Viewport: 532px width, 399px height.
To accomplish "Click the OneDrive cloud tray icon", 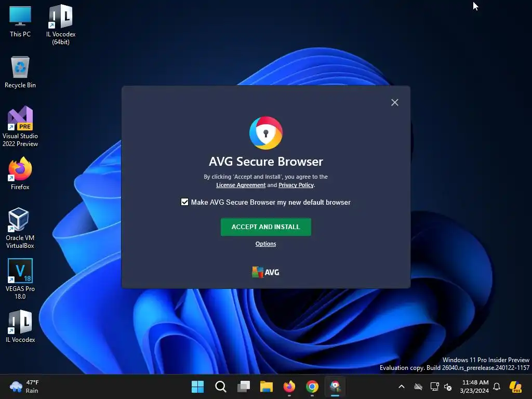I will (x=418, y=387).
